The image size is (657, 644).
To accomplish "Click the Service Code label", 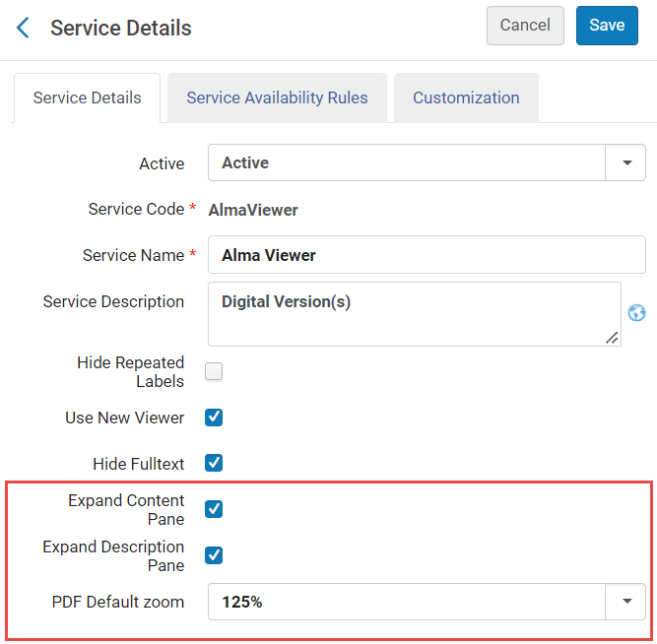I will (136, 209).
